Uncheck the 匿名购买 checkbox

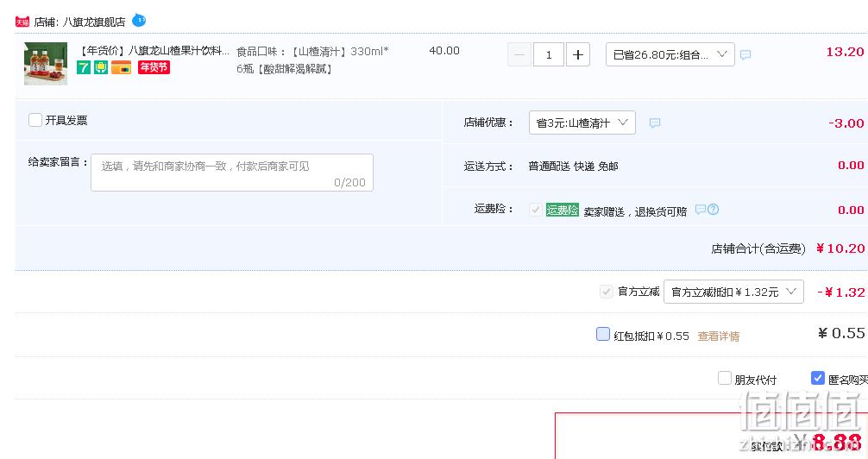pos(818,378)
